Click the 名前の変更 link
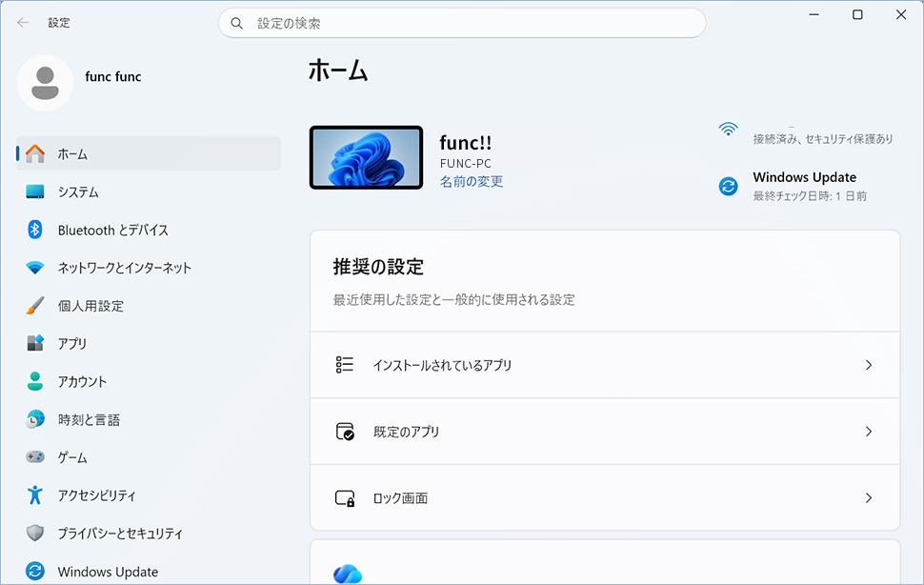This screenshot has height=585, width=924. tap(472, 181)
